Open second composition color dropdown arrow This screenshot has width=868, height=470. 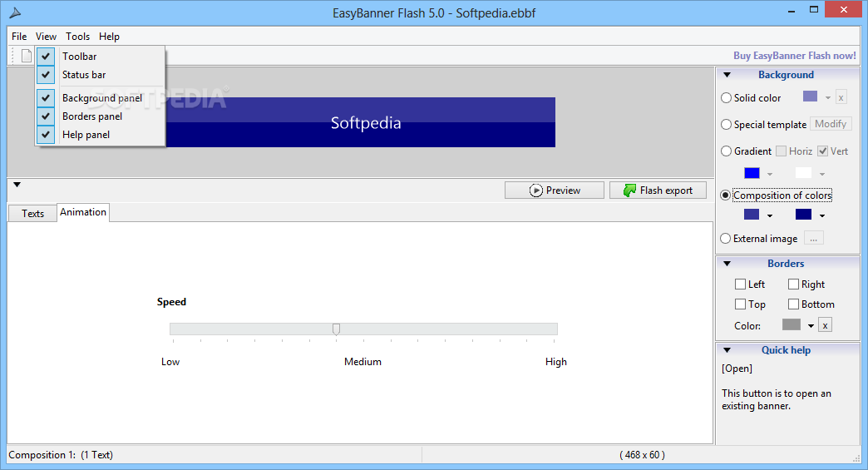(x=822, y=216)
